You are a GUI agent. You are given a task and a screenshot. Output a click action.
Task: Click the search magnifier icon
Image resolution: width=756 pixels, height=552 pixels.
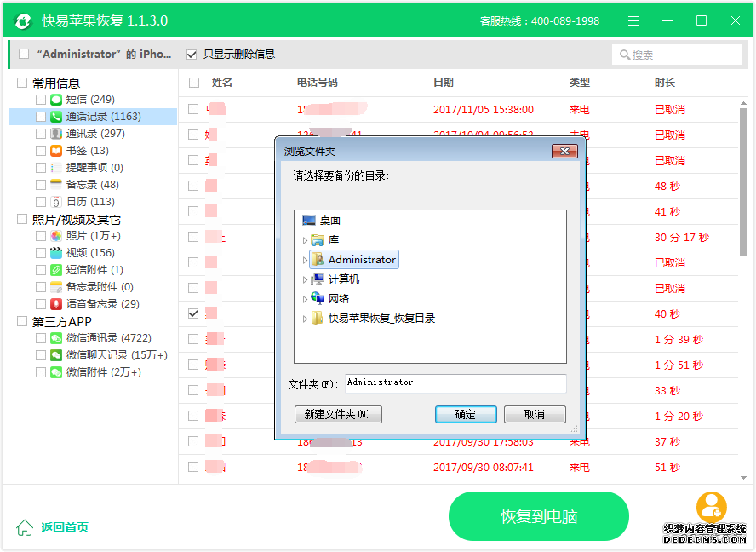tap(625, 55)
